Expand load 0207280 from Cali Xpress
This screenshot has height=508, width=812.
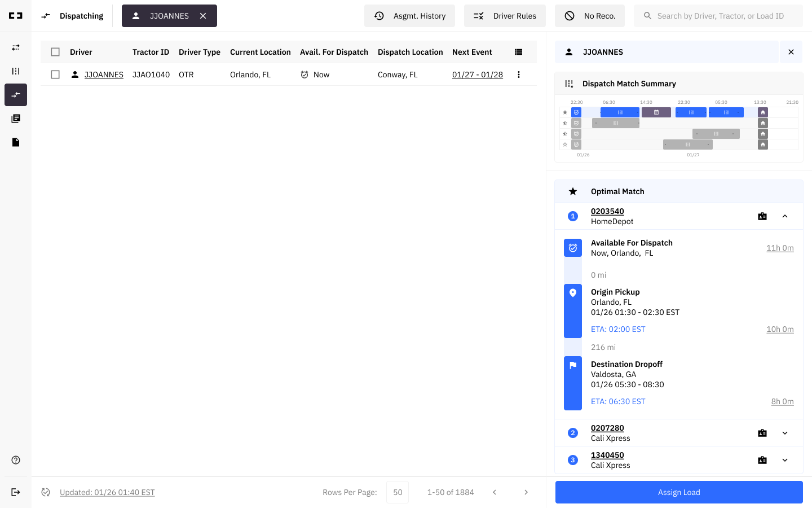coord(785,432)
